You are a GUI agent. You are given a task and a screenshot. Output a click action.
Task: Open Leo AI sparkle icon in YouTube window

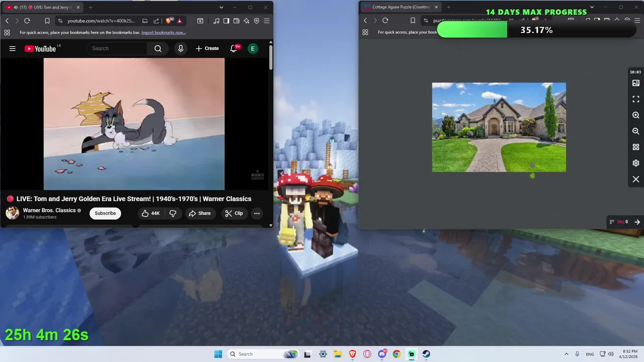click(247, 21)
